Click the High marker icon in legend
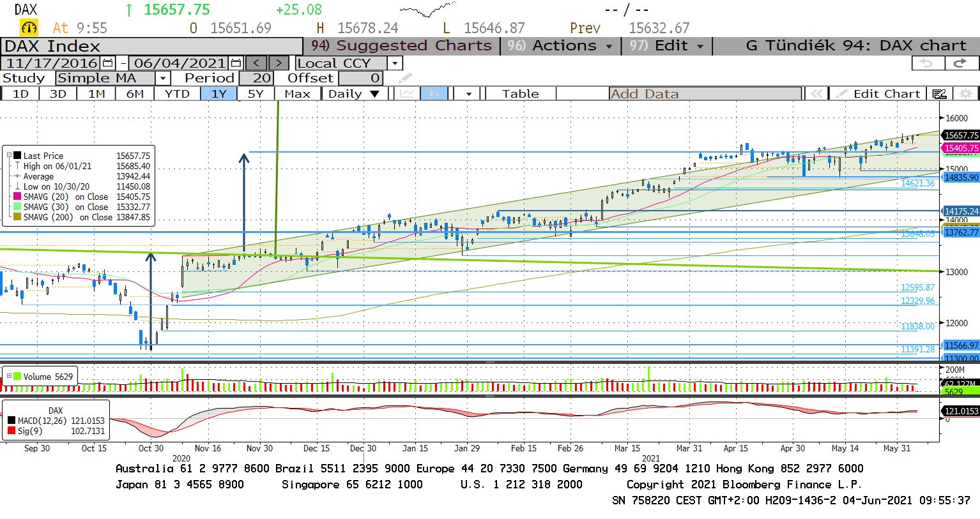The image size is (980, 519). point(17,166)
